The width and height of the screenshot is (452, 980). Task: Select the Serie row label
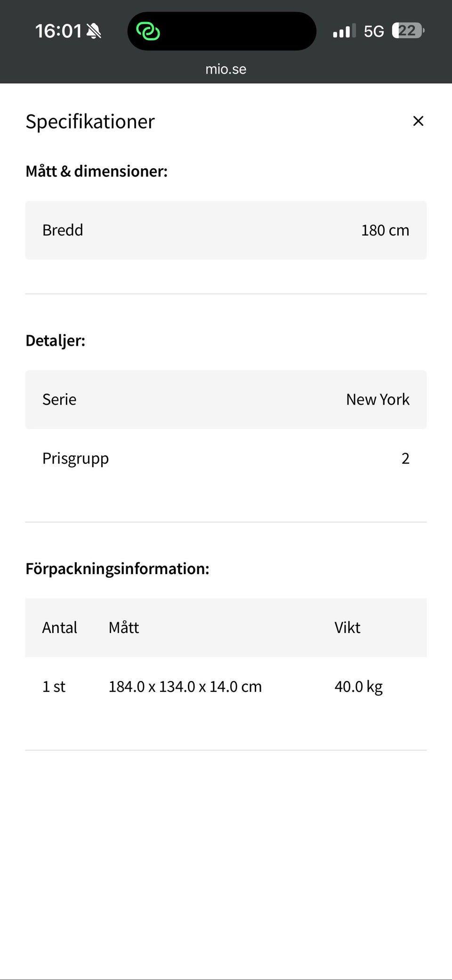pyautogui.click(x=59, y=399)
